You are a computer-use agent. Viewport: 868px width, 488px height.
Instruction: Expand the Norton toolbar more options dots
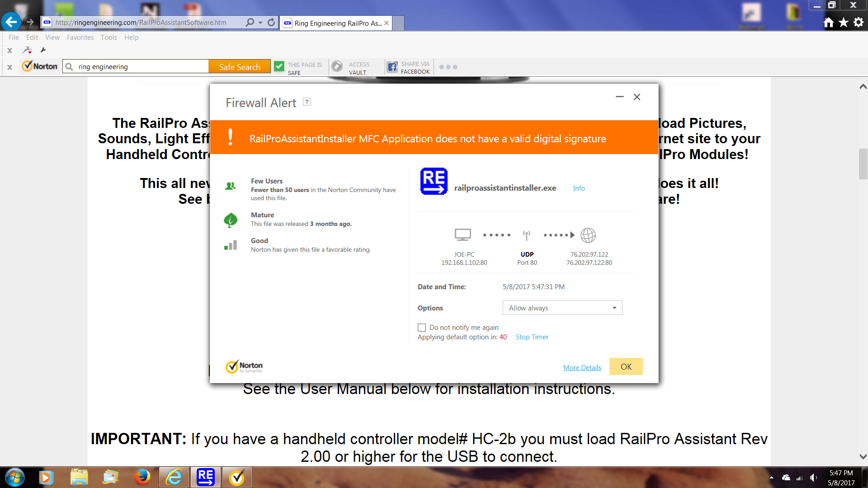pyautogui.click(x=448, y=67)
